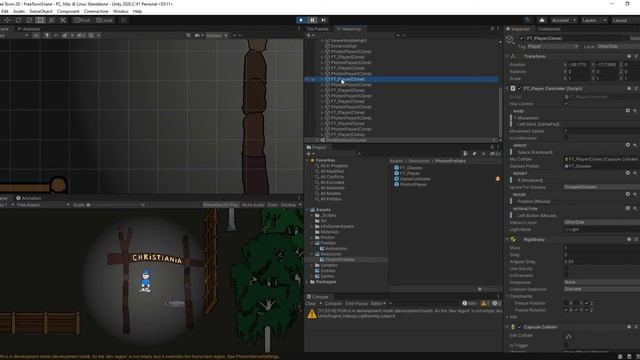This screenshot has width=640, height=360.
Task: Select the Move tool in the toolbar
Action: tap(8, 20)
